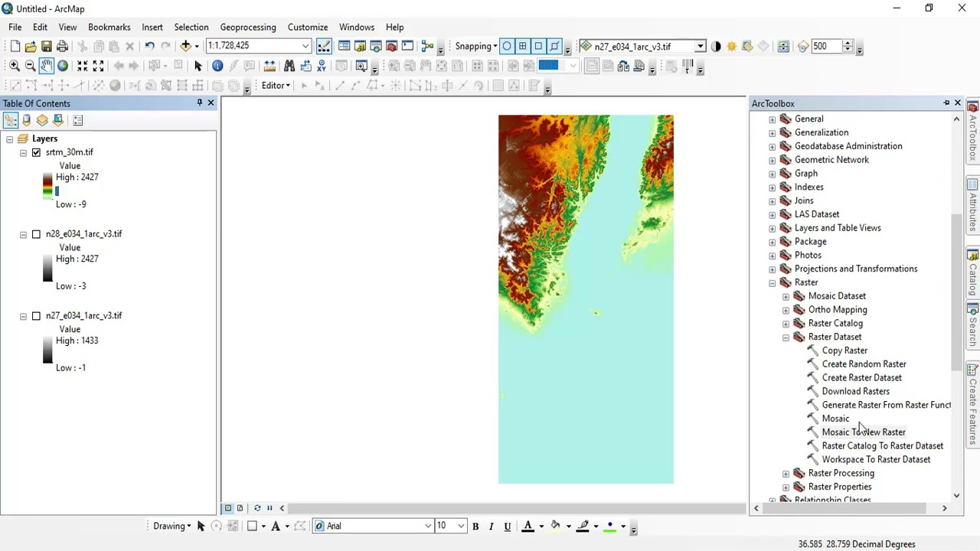
Task: Open Go To XY tool
Action: tap(322, 66)
